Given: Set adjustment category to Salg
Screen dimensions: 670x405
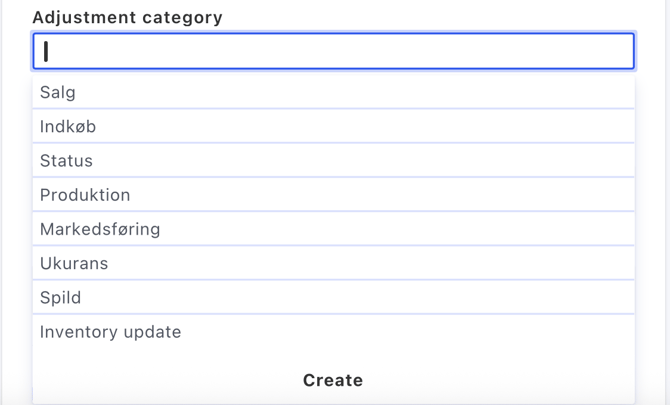Looking at the screenshot, I should coord(333,93).
